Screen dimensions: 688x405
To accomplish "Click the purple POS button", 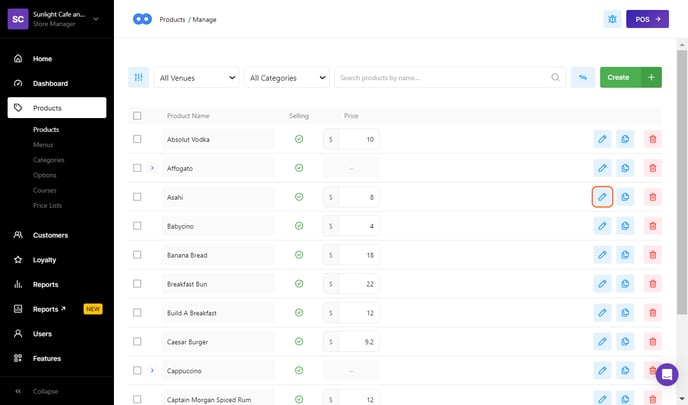I will [647, 19].
